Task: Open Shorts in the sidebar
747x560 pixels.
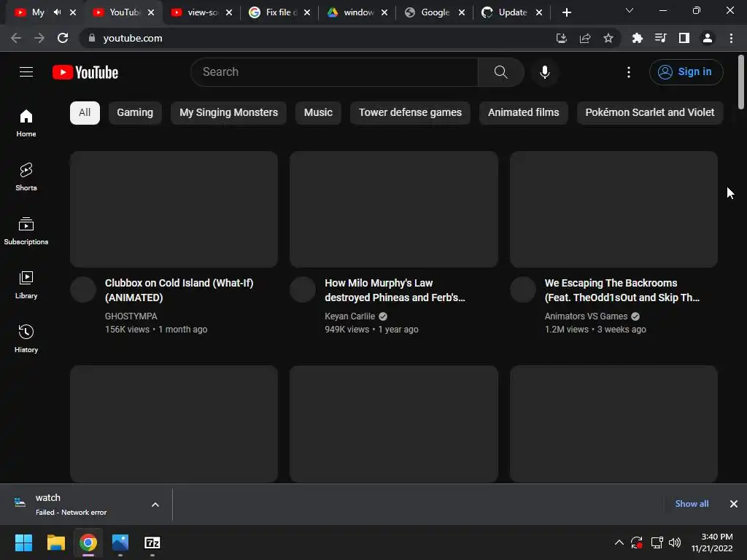Action: pyautogui.click(x=26, y=177)
